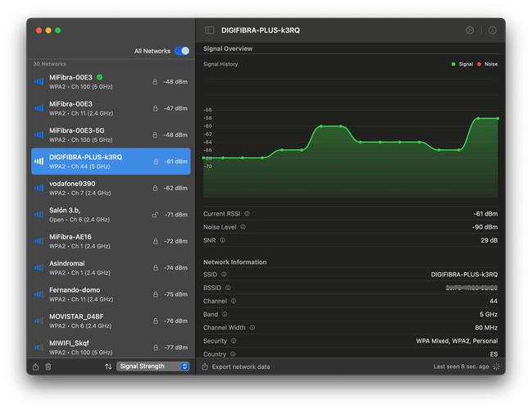This screenshot has width=532, height=410.
Task: Open the Signal Strength sort dropdown
Action: (152, 367)
